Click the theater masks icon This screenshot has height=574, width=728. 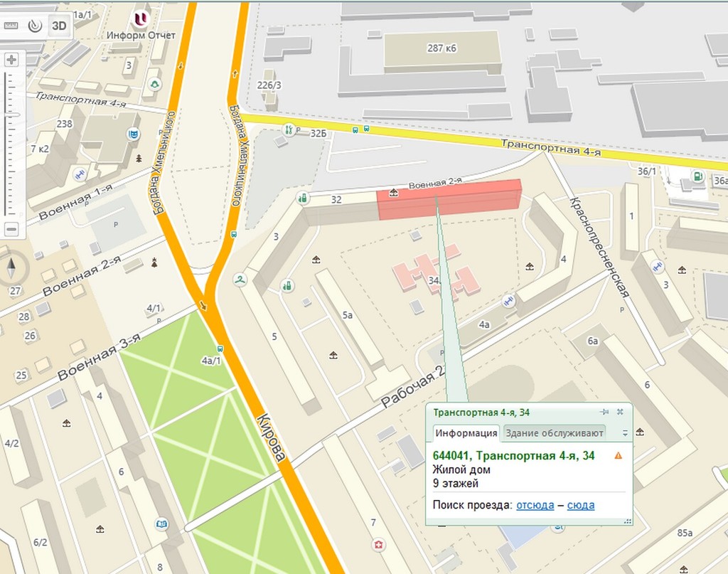click(132, 134)
